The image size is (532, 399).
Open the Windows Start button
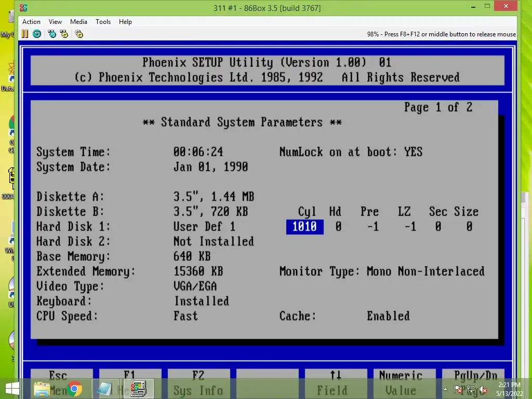[12, 389]
